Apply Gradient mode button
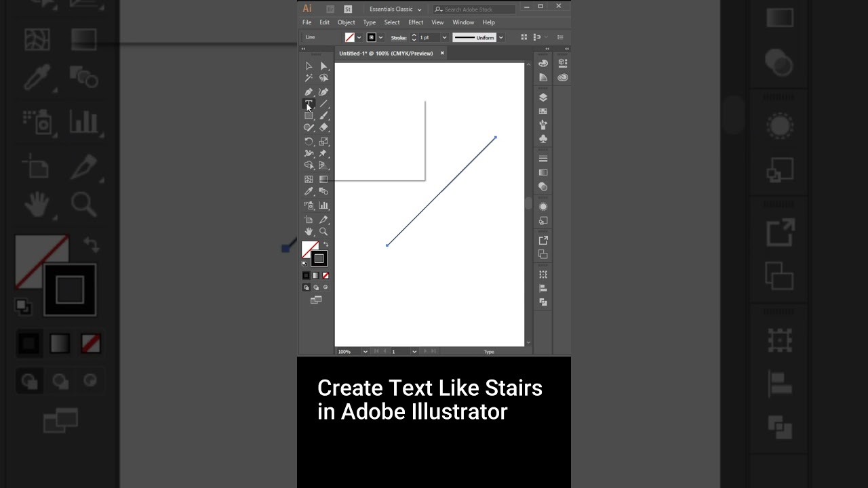This screenshot has width=868, height=488. point(315,275)
